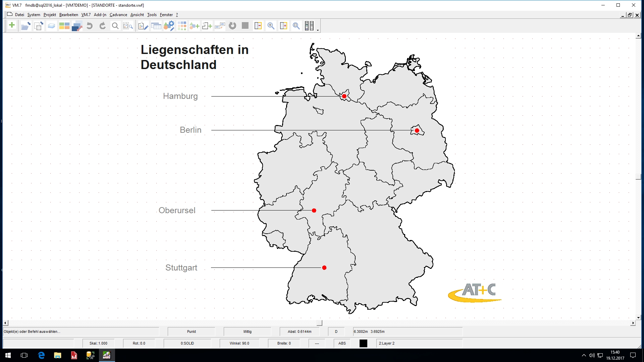Viewport: 644px width, 362px height.
Task: Open the Cadvance menu
Action: pyautogui.click(x=118, y=15)
